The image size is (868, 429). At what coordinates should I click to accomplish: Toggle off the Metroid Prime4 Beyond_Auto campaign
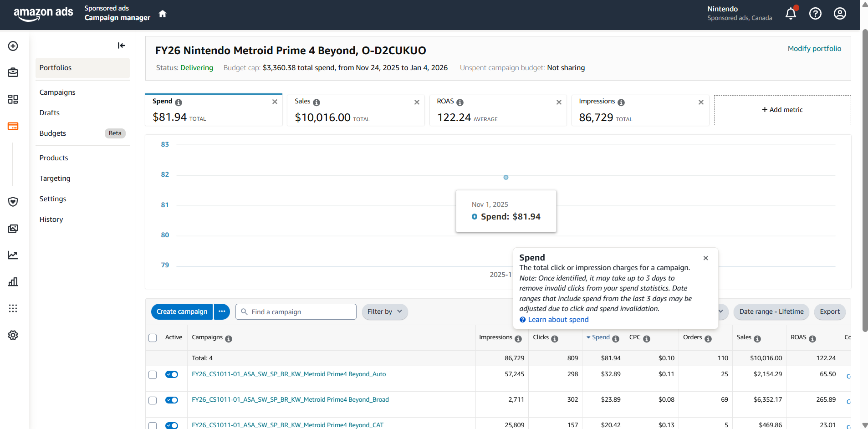tap(172, 374)
